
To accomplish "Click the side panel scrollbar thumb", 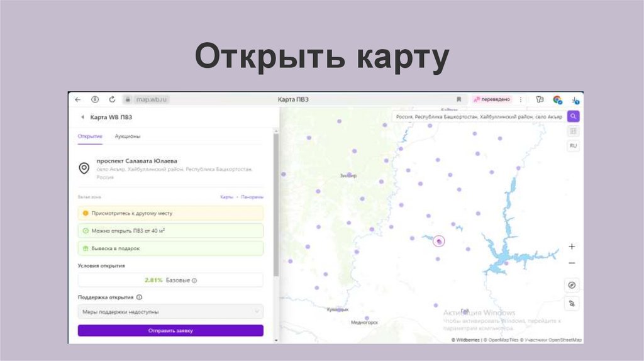I will click(x=276, y=204).
